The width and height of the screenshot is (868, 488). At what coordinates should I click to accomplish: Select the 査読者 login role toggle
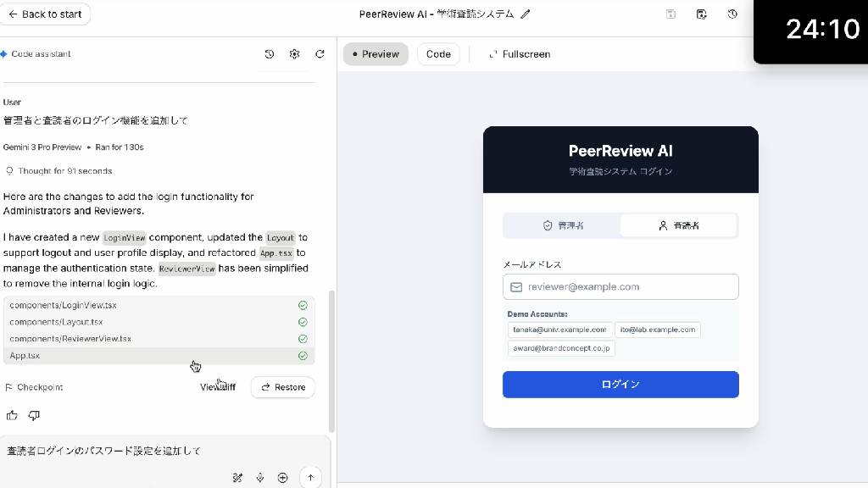[678, 225]
